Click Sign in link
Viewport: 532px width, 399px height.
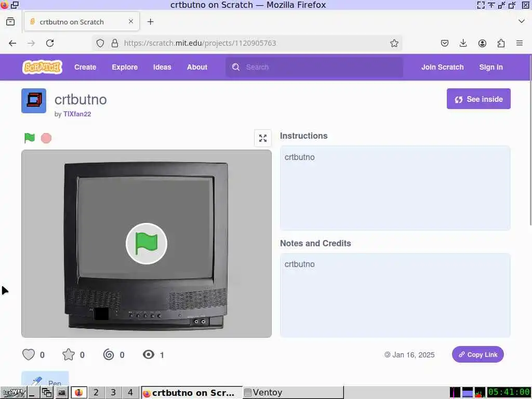click(491, 67)
